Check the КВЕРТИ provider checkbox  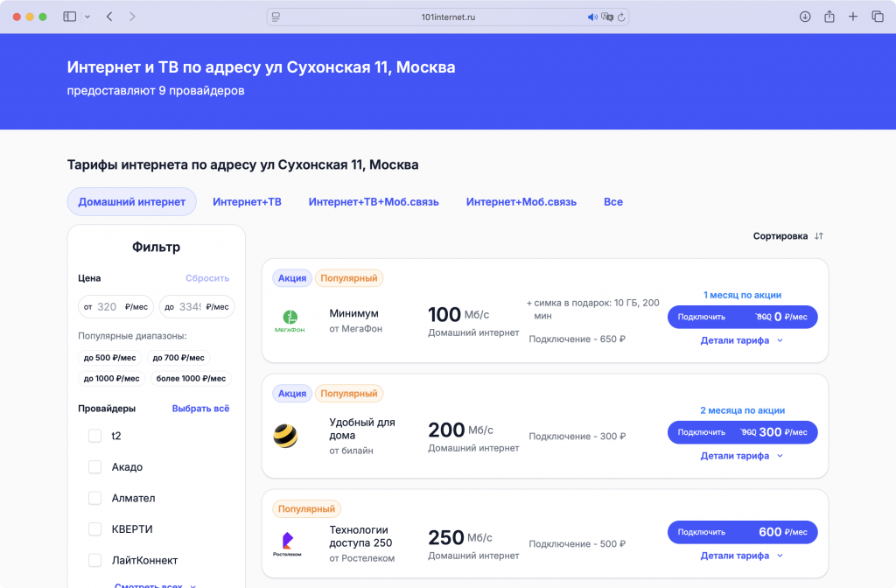tap(94, 529)
